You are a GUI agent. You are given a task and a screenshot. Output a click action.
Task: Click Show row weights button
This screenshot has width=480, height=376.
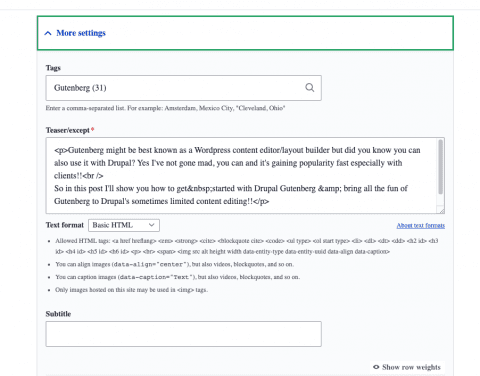click(x=407, y=367)
